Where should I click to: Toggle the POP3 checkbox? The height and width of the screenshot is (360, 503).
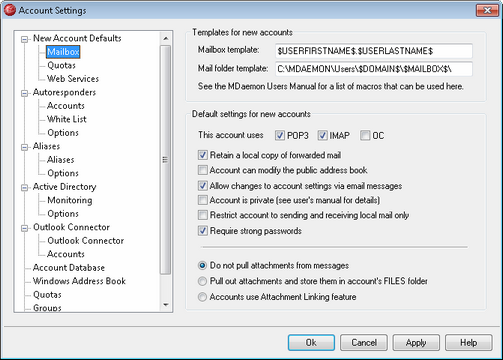coord(280,136)
